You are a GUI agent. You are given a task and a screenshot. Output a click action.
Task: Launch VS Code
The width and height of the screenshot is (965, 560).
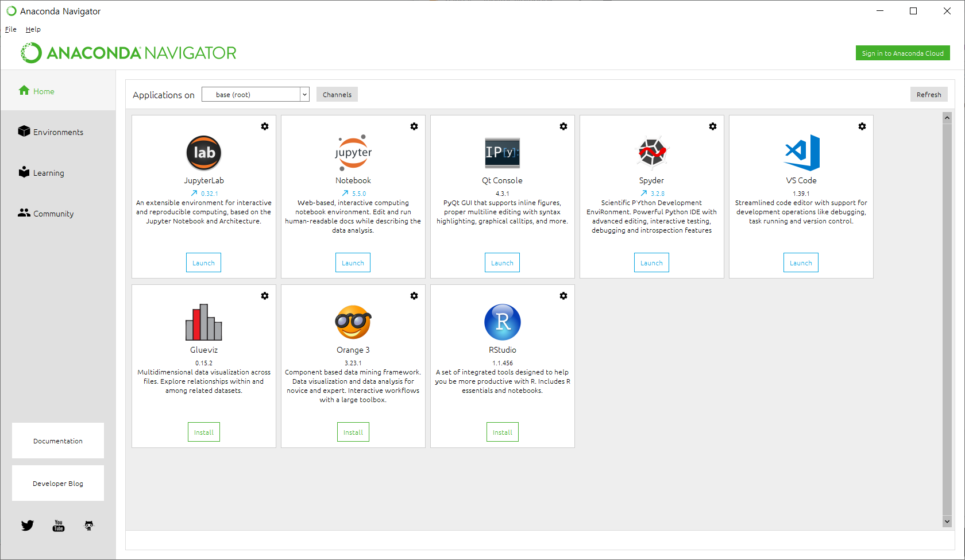click(801, 262)
